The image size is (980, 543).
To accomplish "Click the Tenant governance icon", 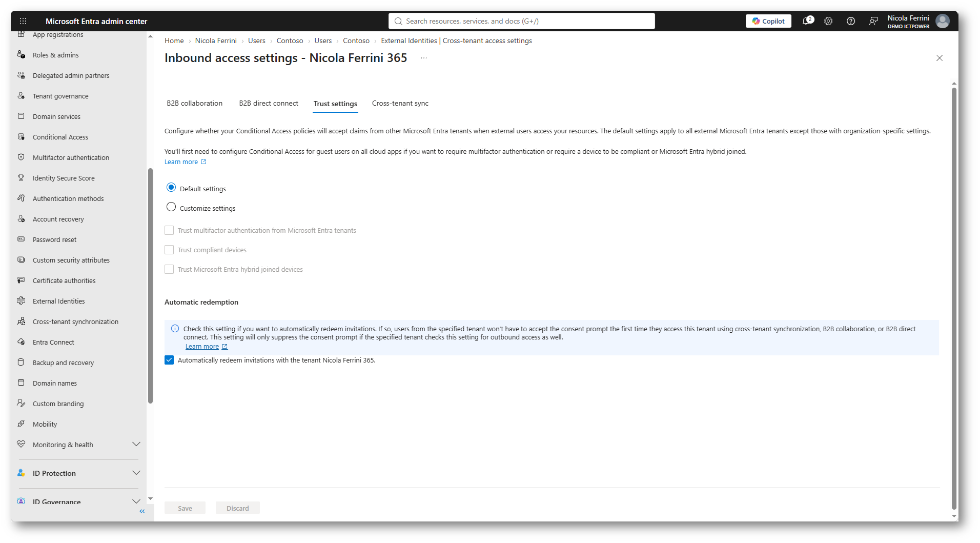I will (21, 95).
